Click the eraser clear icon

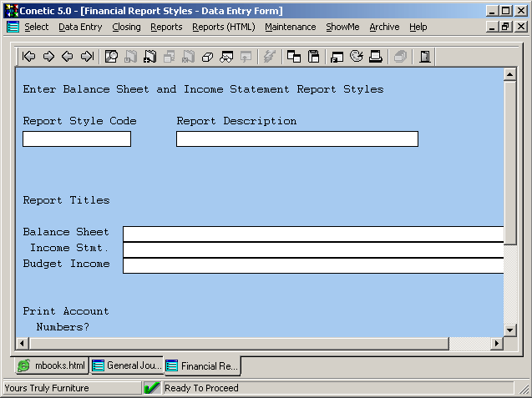[x=207, y=57]
